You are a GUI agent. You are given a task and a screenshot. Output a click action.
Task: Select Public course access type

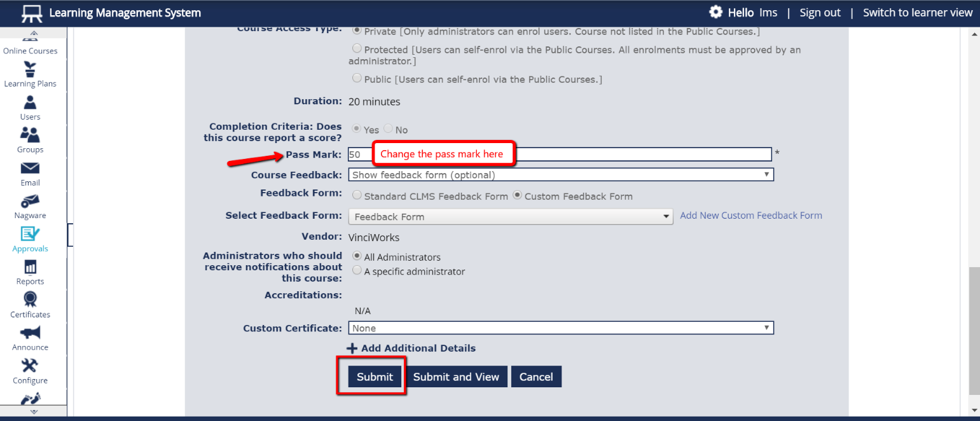pyautogui.click(x=357, y=79)
